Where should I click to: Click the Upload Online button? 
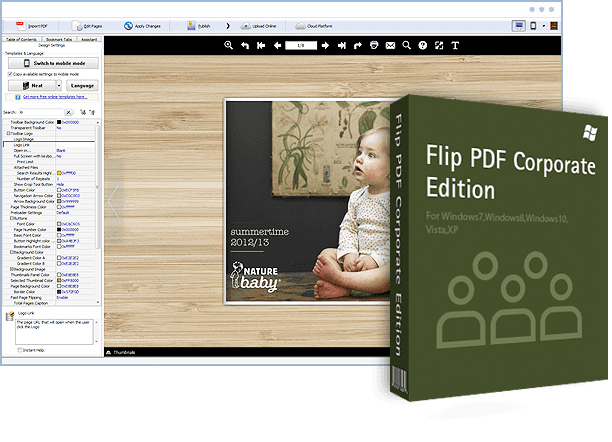point(258,26)
